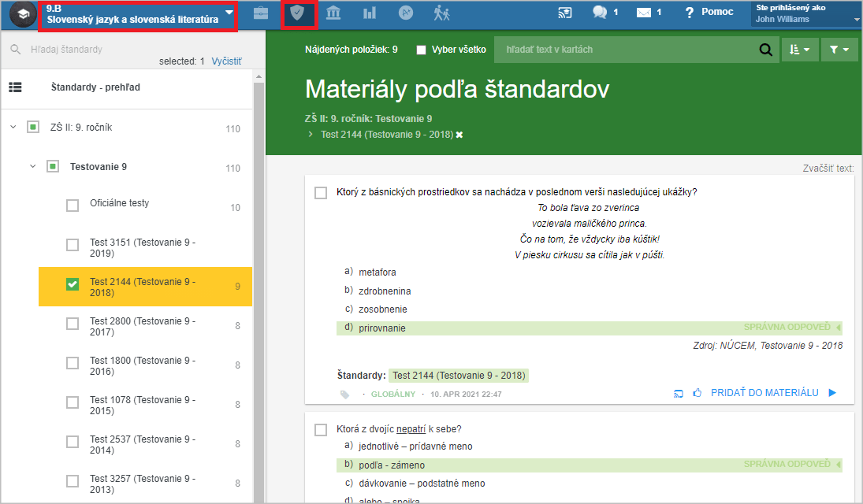Select Test 1078 (Testovanie 9 - 2015) row
The image size is (863, 504).
[145, 405]
